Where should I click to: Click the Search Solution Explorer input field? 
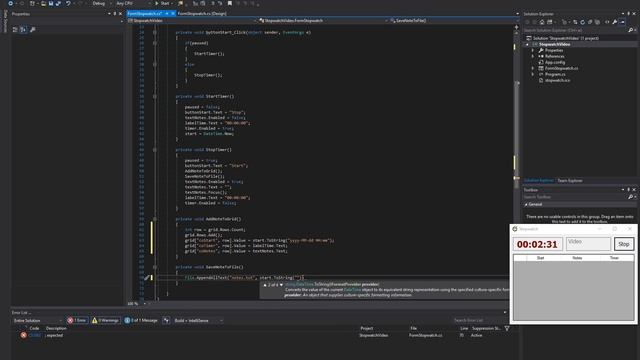click(x=575, y=30)
